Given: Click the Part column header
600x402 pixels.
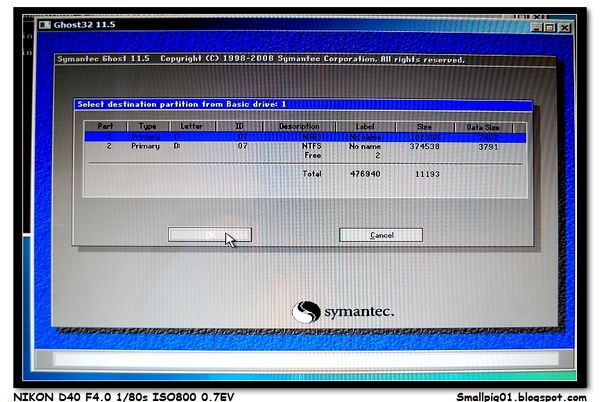Looking at the screenshot, I should pyautogui.click(x=106, y=126).
